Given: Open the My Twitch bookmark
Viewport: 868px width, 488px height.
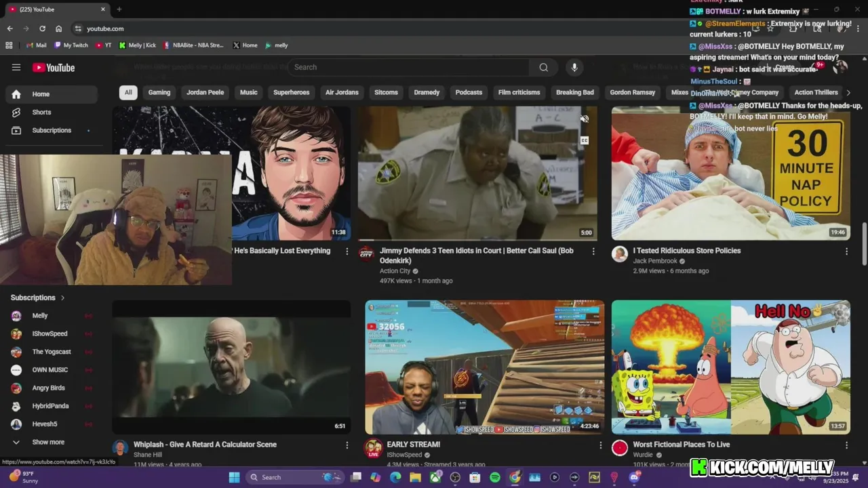Looking at the screenshot, I should point(71,45).
